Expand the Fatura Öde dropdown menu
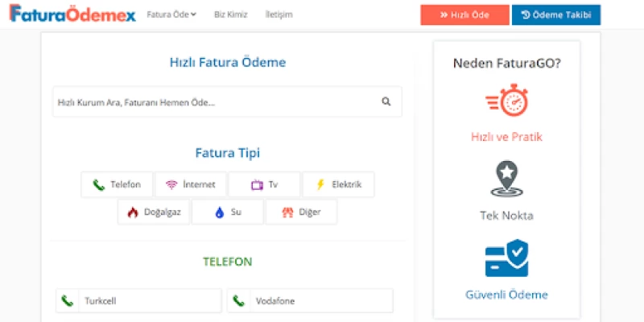This screenshot has width=644, height=322. [171, 14]
